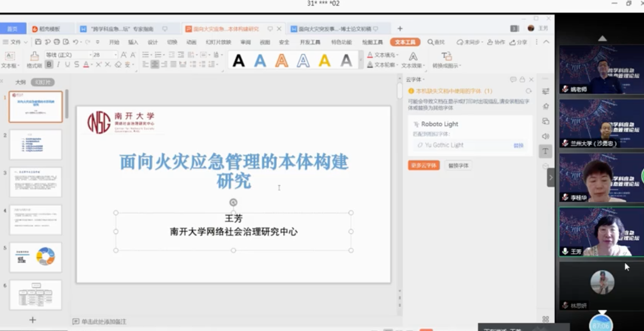This screenshot has height=331, width=644.
Task: Open the font size 28 dropdown
Action: pyautogui.click(x=115, y=55)
